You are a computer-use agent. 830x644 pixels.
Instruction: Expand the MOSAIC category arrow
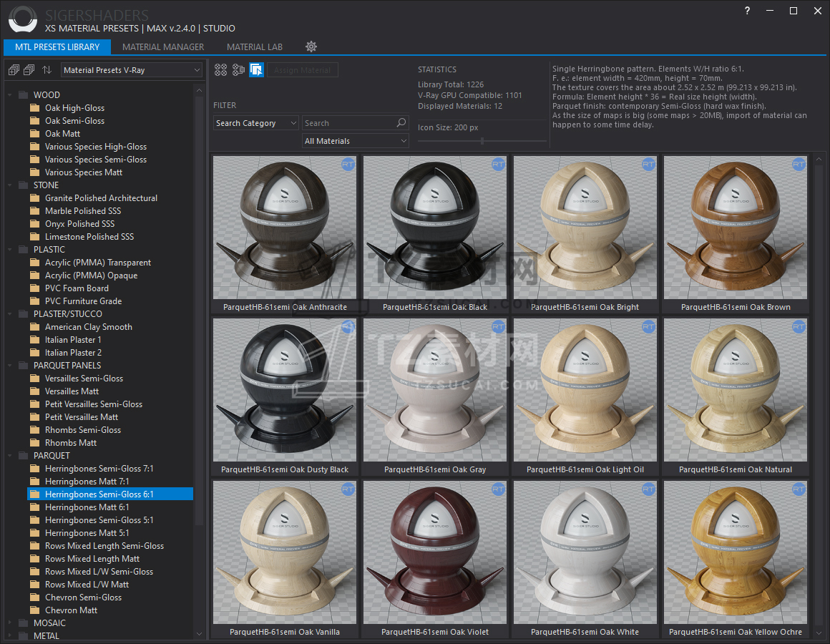9,623
